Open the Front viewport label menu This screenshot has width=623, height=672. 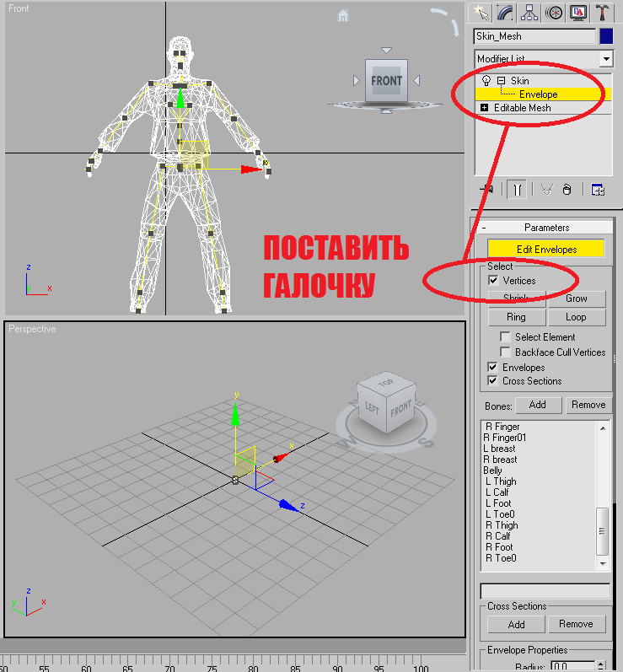pyautogui.click(x=19, y=8)
